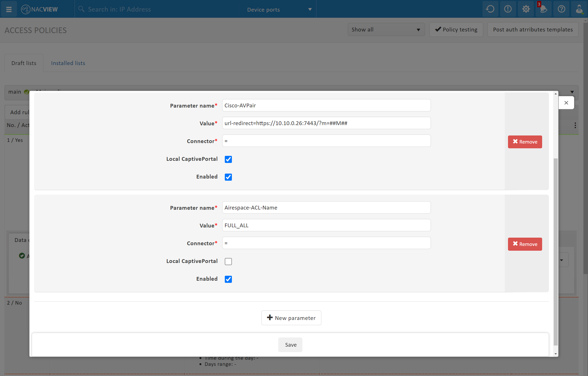Image resolution: width=588 pixels, height=376 pixels.
Task: Click the refresh history icon in header
Action: pos(490,9)
